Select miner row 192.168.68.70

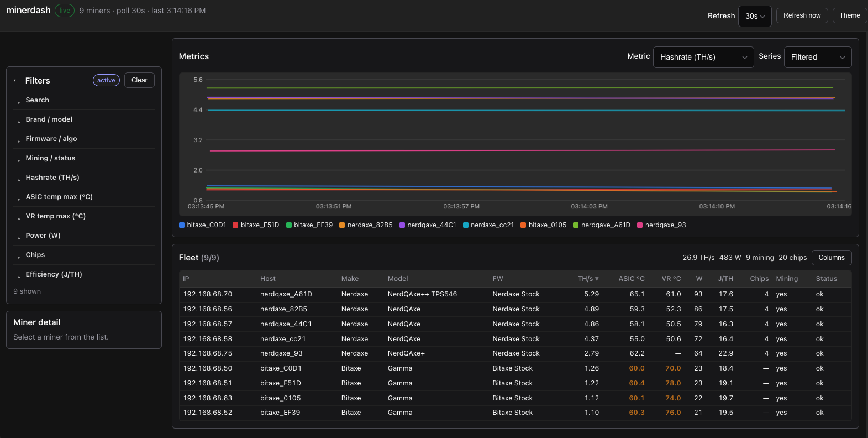click(x=515, y=294)
